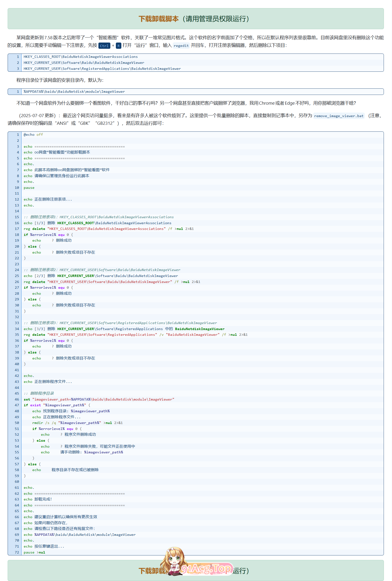The image size is (392, 581).
Task: Click the %APPDATA% path in the single-line code block
Action: tap(74, 92)
